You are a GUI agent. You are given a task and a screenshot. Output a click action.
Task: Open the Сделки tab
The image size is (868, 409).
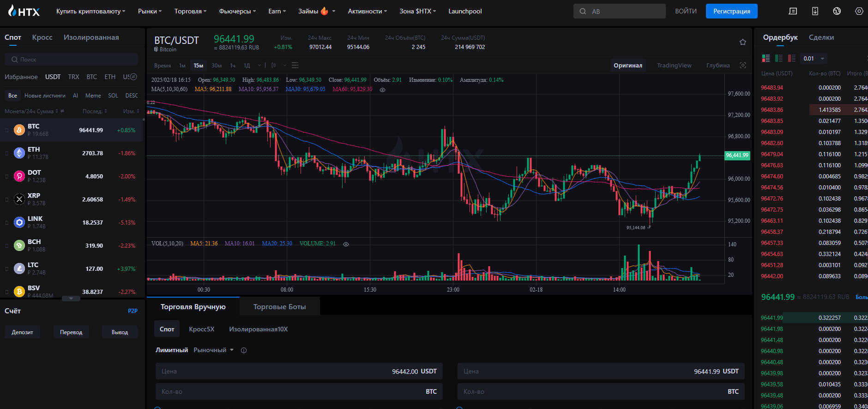pos(821,37)
